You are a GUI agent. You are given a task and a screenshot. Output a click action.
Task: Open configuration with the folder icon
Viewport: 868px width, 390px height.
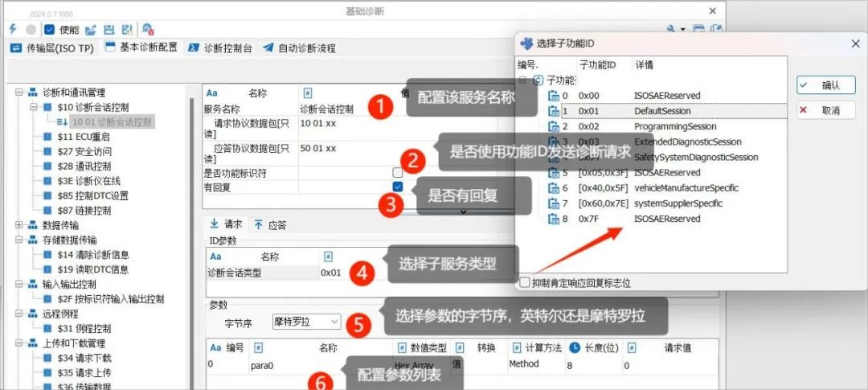pyautogui.click(x=91, y=30)
